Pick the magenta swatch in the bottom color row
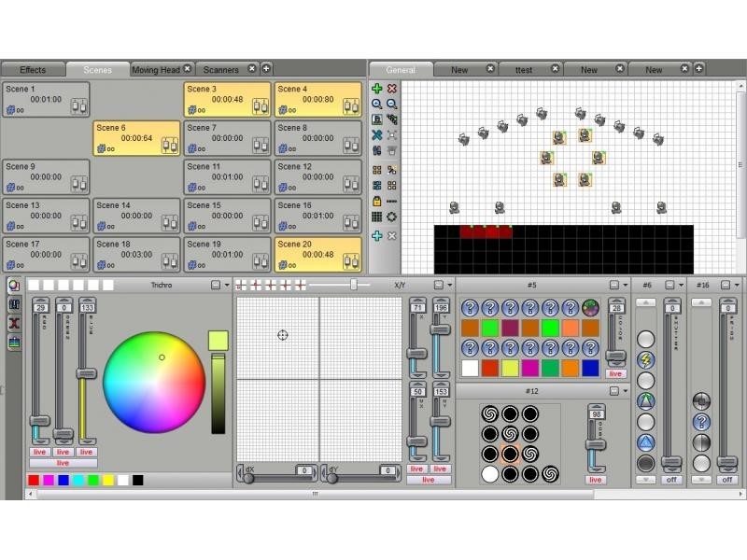The height and width of the screenshot is (560, 747). pyautogui.click(x=49, y=480)
